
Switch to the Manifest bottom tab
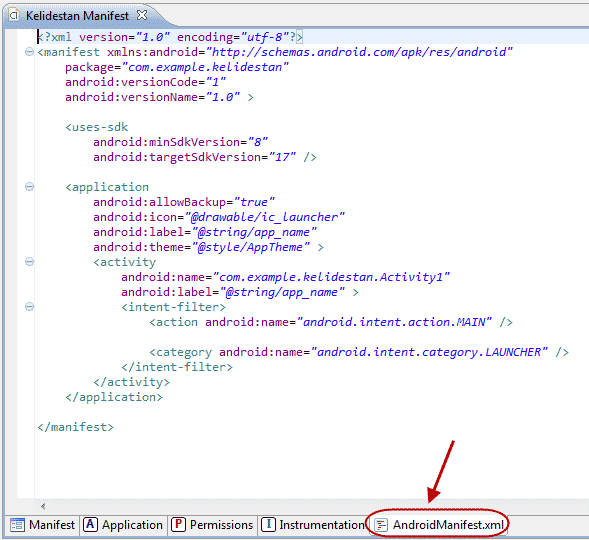42,525
